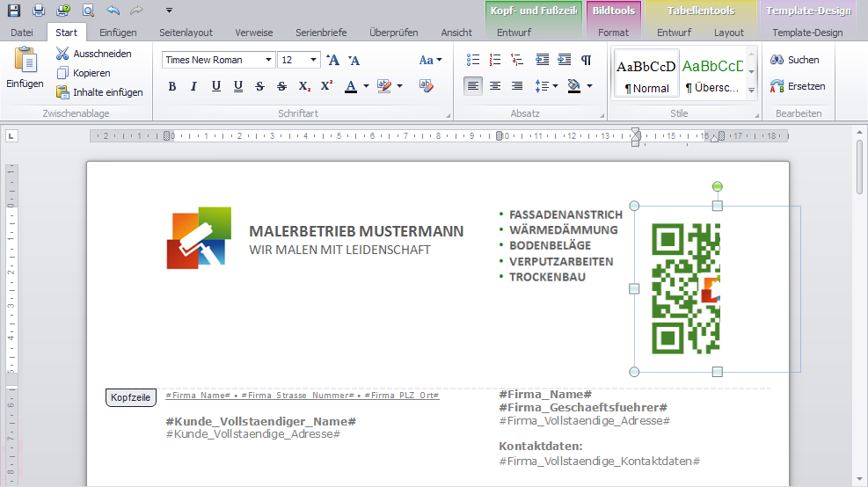Open Tabellentools Layout tab
868x487 pixels.
pos(728,33)
